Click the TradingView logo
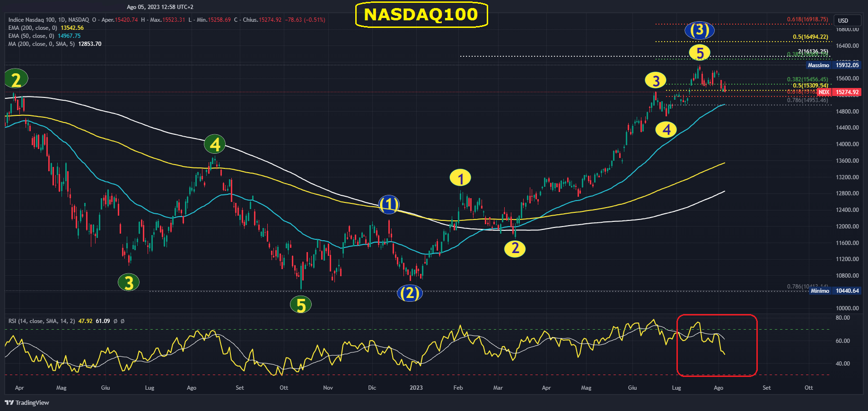 click(x=27, y=402)
